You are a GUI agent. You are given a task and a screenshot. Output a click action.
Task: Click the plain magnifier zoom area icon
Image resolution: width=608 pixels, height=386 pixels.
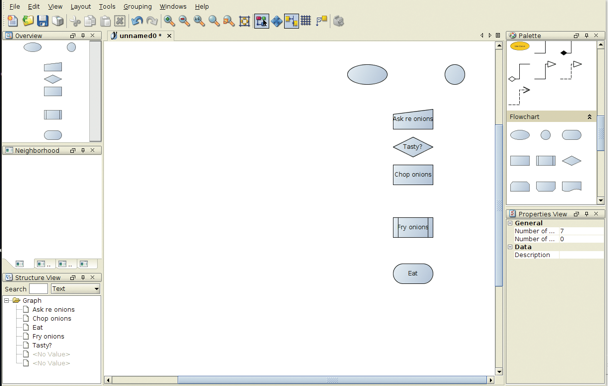pyautogui.click(x=214, y=21)
